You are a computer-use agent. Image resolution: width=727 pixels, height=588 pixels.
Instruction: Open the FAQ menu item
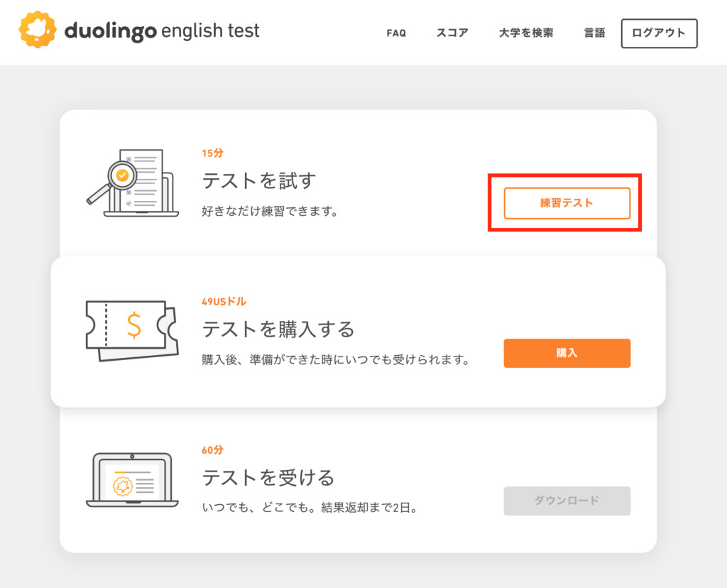point(396,33)
